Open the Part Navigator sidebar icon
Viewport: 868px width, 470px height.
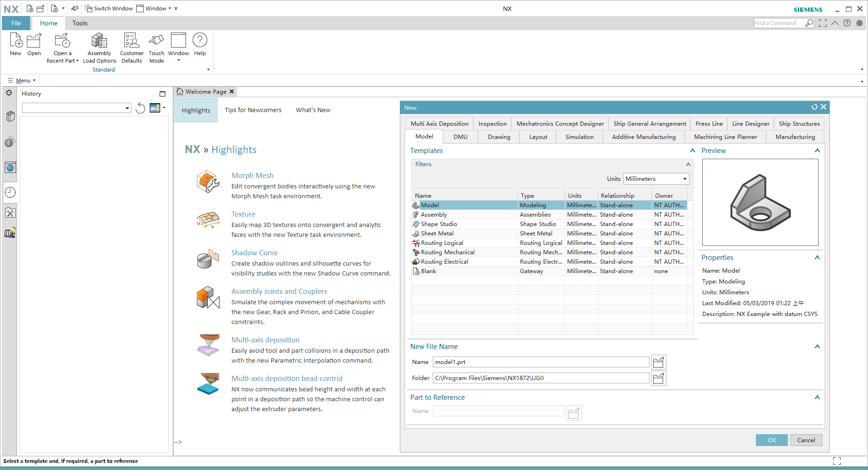click(x=10, y=116)
